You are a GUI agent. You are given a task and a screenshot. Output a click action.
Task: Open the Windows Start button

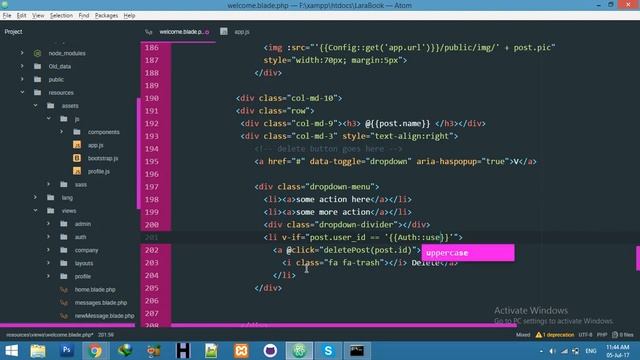11,351
